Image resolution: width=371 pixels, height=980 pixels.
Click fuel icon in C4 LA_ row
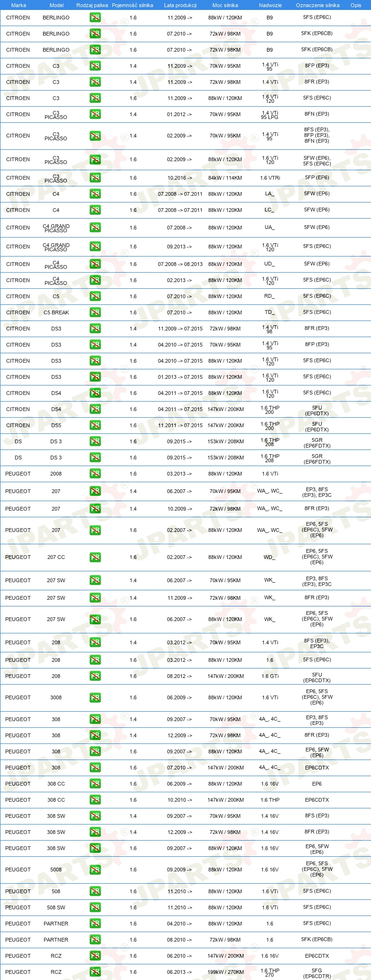tap(95, 194)
